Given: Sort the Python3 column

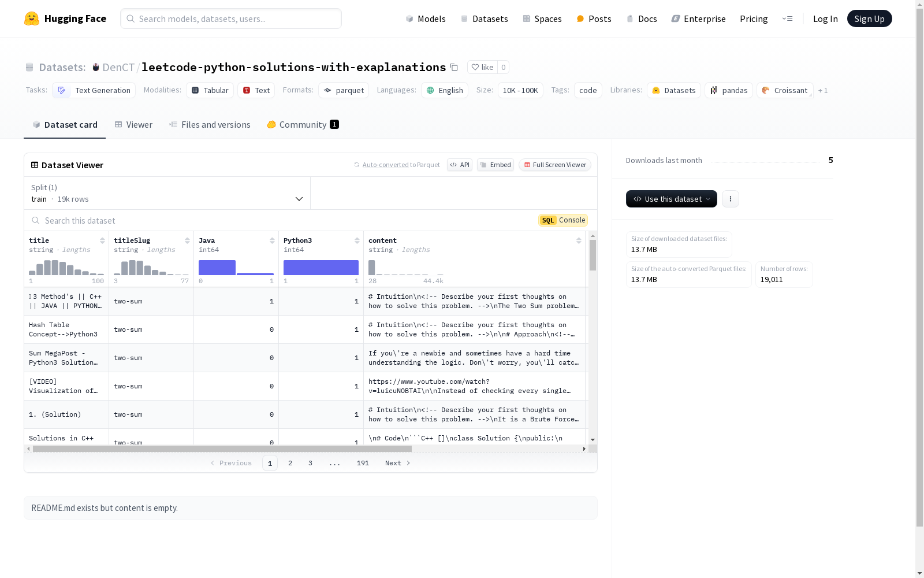Looking at the screenshot, I should 357,240.
